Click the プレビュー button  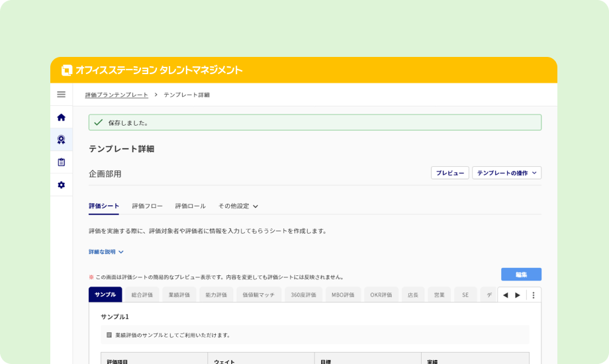[449, 173]
